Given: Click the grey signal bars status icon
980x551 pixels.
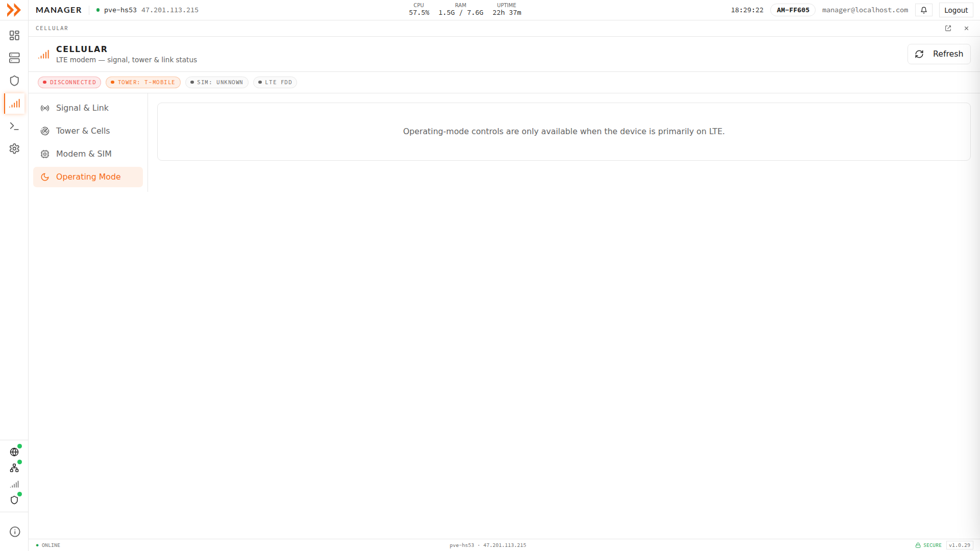Looking at the screenshot, I should (x=14, y=484).
